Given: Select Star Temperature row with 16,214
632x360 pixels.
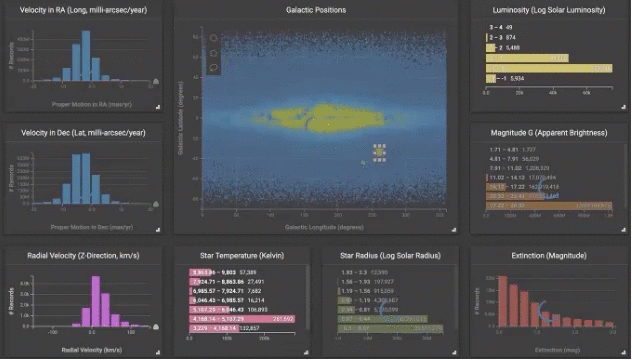Looking at the screenshot, I should click(x=242, y=300).
